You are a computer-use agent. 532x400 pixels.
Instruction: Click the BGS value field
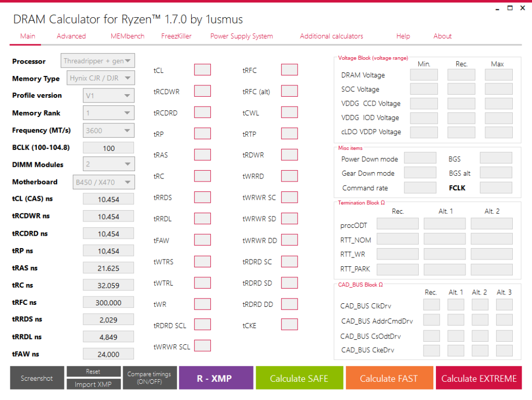(496, 158)
